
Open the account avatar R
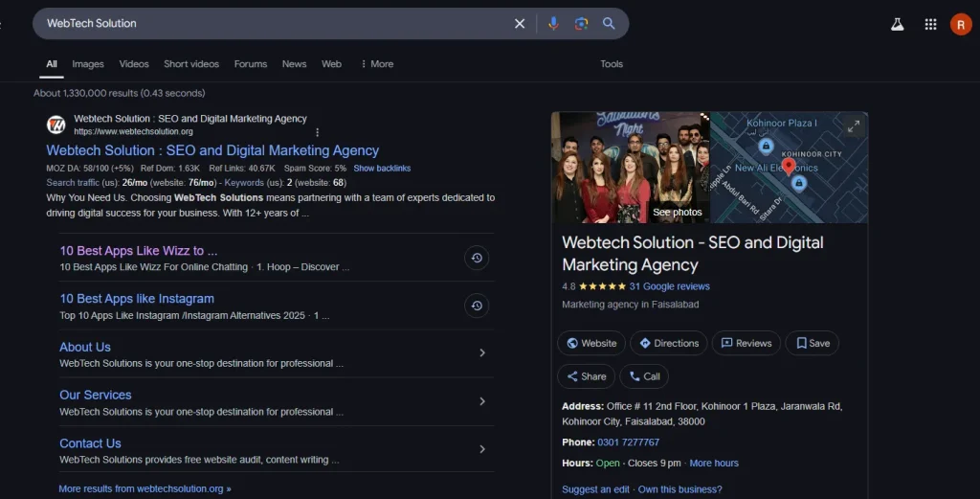point(961,24)
